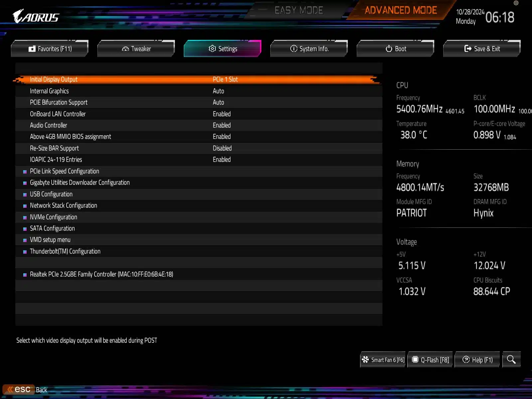Select Audio Controller setting

pos(49,125)
